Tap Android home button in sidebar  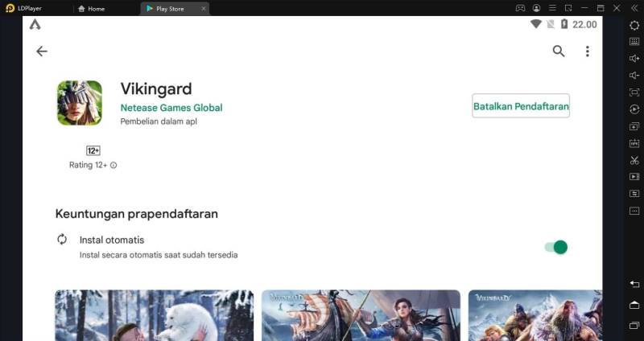[634, 305]
